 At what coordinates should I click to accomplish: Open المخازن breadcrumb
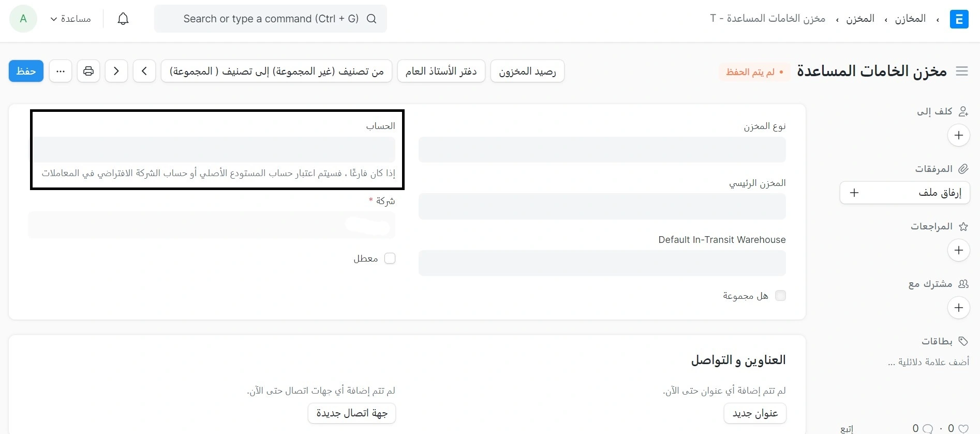[x=910, y=19]
